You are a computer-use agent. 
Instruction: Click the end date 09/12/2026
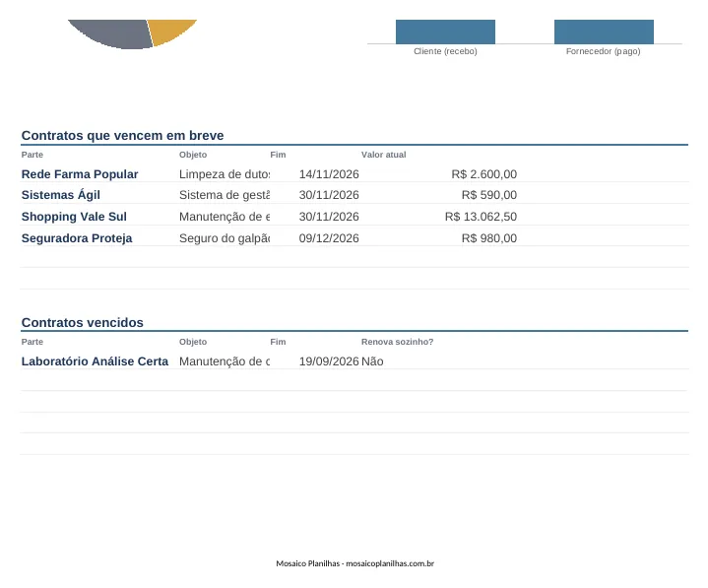(329, 238)
